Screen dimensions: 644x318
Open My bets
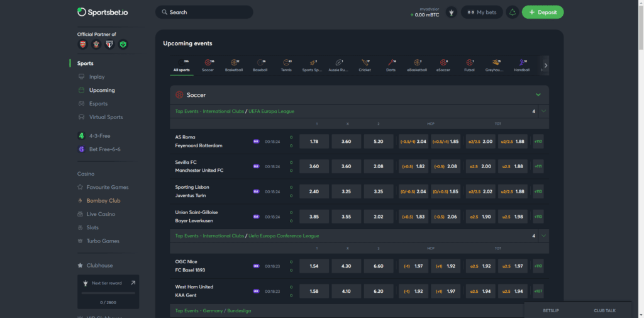[482, 13]
